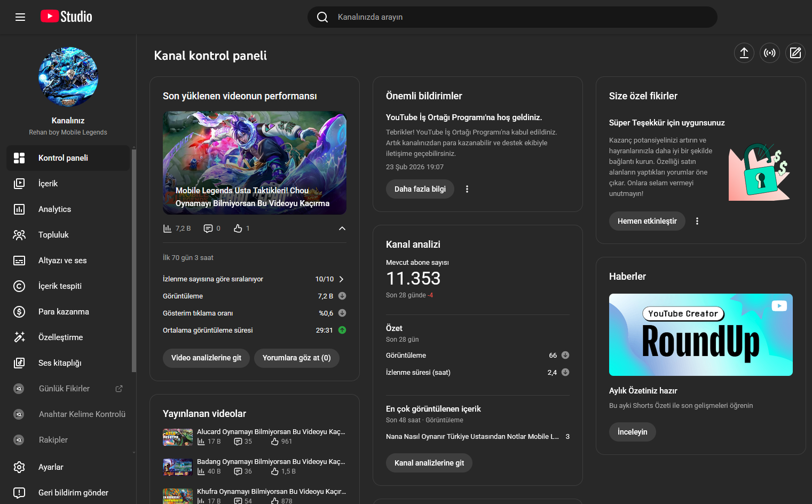Click the Süper Teşekkür lock illustration
This screenshot has height=504, width=812.
tap(760, 172)
